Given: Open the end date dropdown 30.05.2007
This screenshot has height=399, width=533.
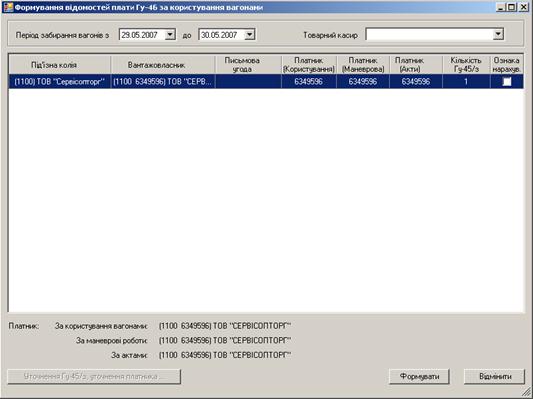Looking at the screenshot, I should point(250,35).
